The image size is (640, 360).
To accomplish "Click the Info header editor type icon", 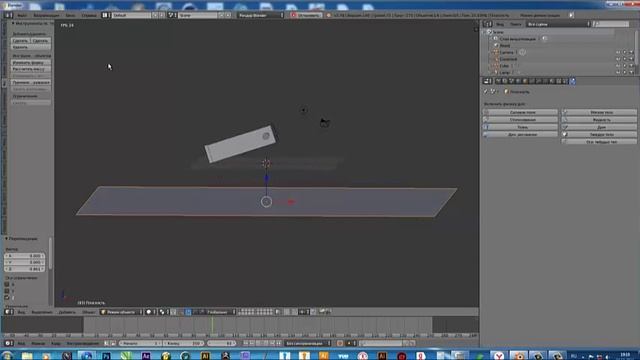I will [8, 15].
